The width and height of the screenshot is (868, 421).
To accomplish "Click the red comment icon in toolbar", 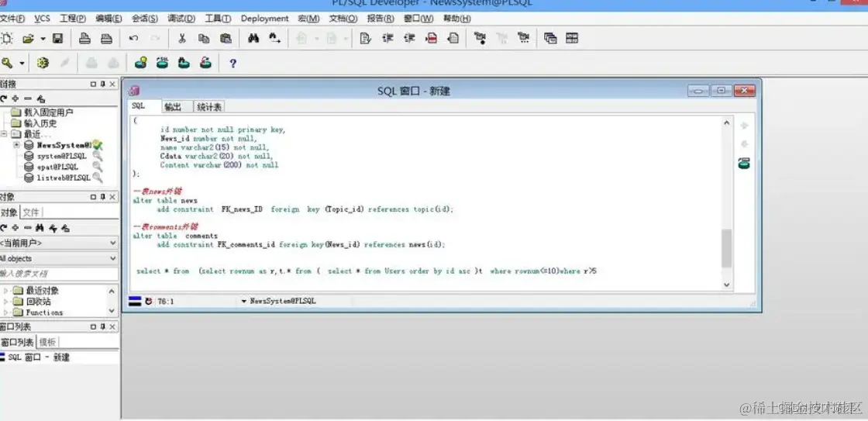I will coord(431,38).
